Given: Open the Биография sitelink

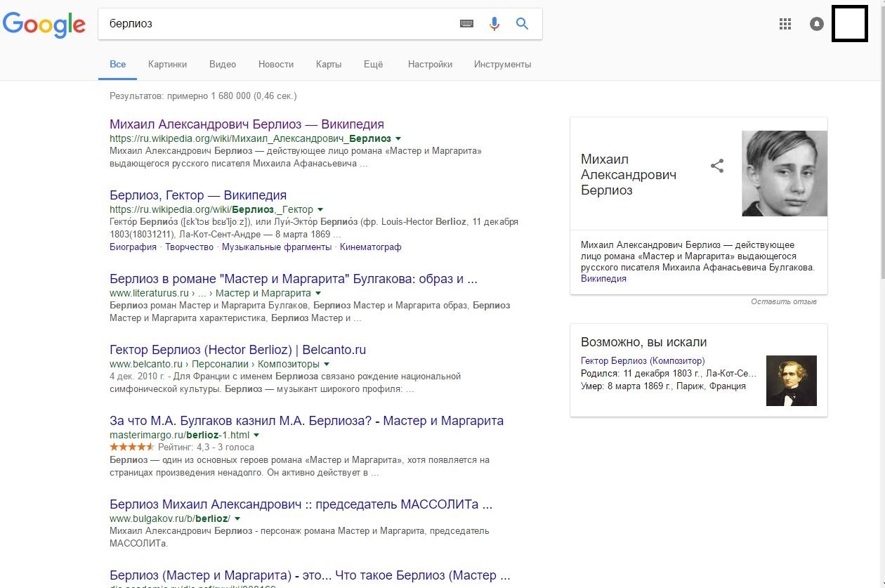Looking at the screenshot, I should (x=133, y=247).
